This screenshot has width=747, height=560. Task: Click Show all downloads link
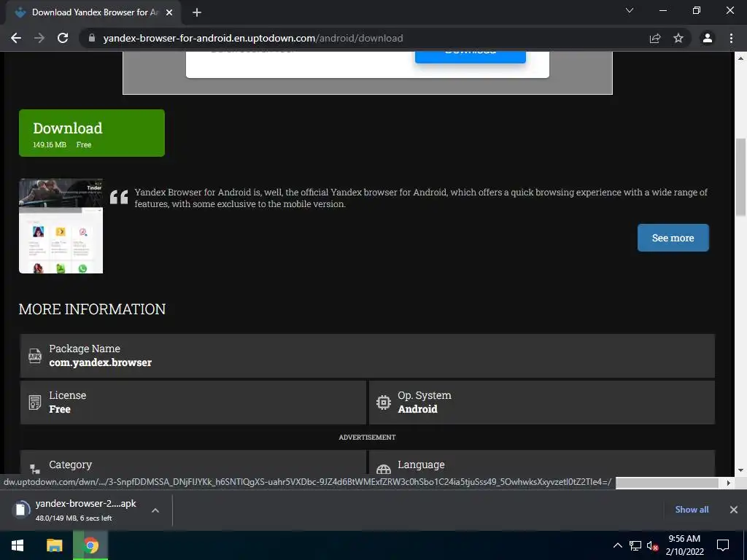(692, 510)
